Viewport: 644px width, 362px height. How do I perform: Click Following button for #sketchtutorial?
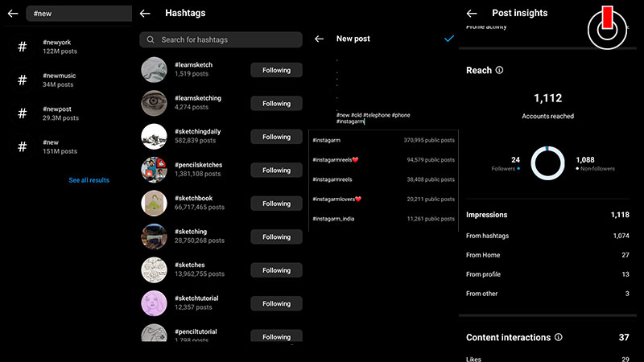click(x=276, y=304)
